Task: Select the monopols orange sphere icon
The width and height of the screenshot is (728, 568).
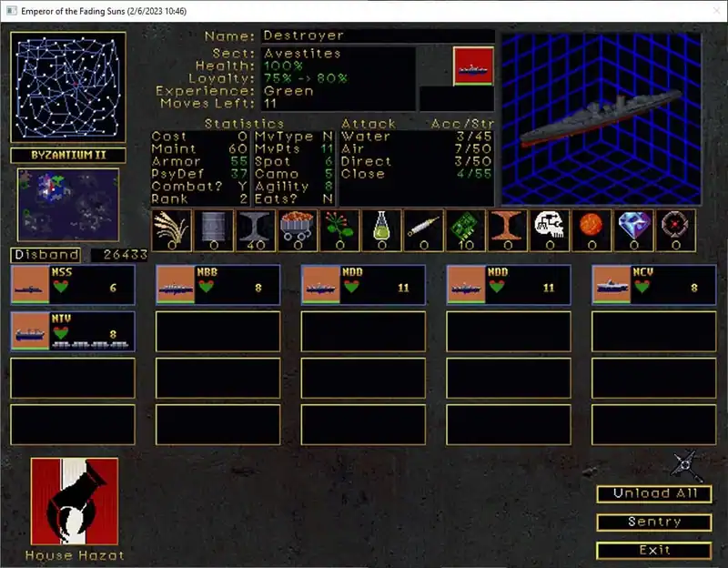Action: point(591,230)
